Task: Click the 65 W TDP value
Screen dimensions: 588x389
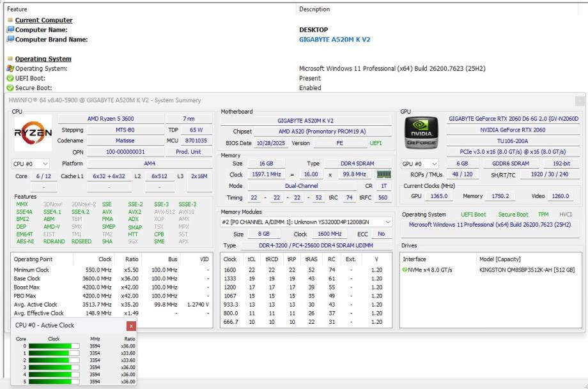Action: pyautogui.click(x=196, y=130)
